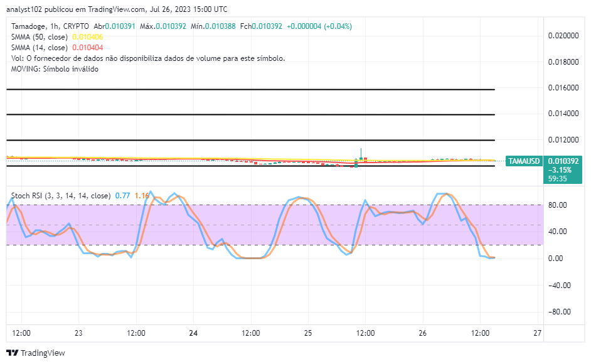Click the date label 27 on time axis
The width and height of the screenshot is (591, 364).
(x=538, y=333)
